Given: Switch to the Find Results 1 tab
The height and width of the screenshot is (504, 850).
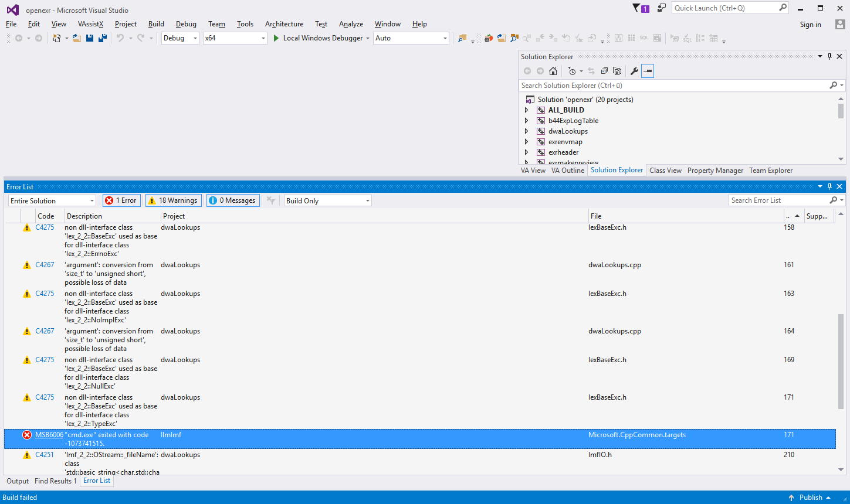Looking at the screenshot, I should click(x=56, y=481).
